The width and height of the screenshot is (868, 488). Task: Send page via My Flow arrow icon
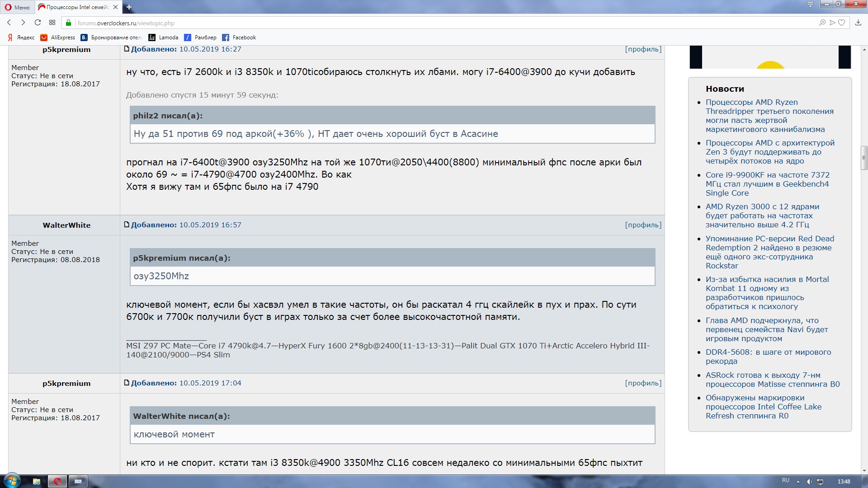832,23
